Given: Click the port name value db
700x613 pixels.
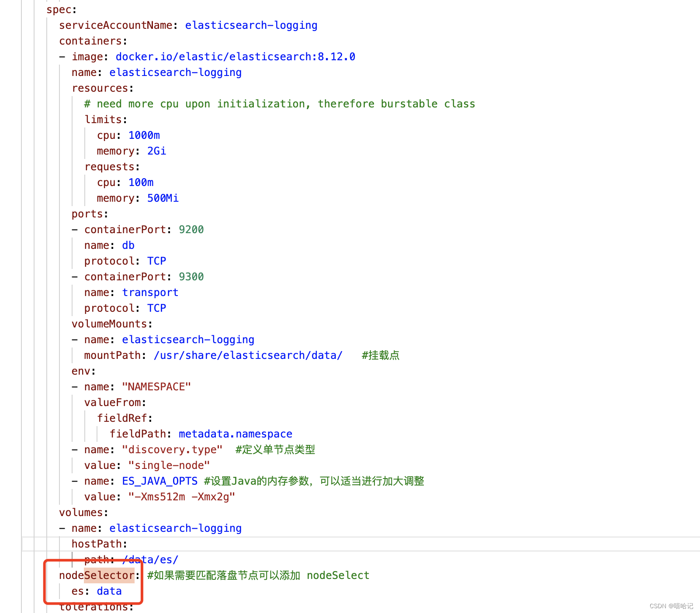Looking at the screenshot, I should pyautogui.click(x=128, y=245).
